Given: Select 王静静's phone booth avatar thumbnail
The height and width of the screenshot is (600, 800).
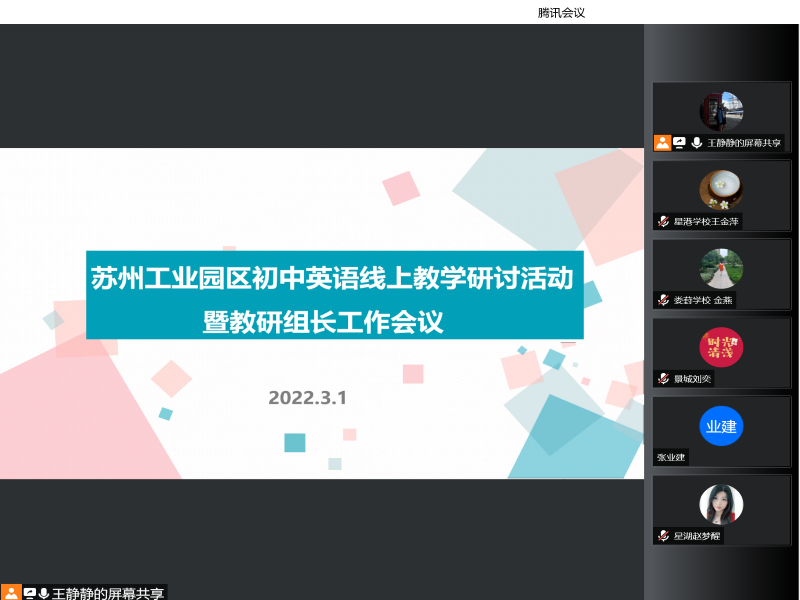Looking at the screenshot, I should [x=721, y=111].
